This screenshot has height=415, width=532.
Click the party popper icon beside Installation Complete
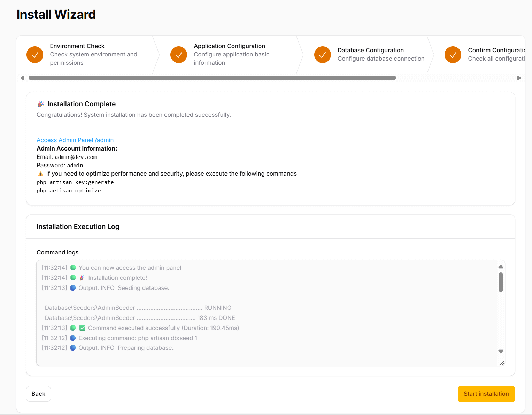click(41, 104)
